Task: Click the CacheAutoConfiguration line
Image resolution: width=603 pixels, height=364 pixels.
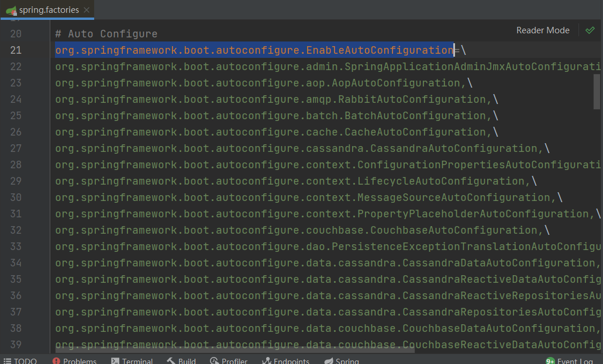Action: (x=277, y=132)
